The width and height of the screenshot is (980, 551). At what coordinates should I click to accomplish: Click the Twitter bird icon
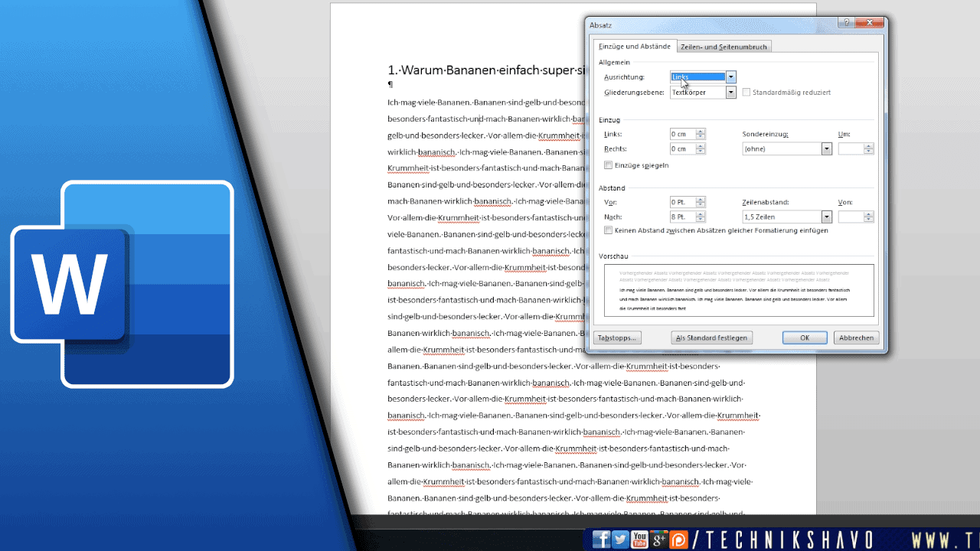(620, 540)
